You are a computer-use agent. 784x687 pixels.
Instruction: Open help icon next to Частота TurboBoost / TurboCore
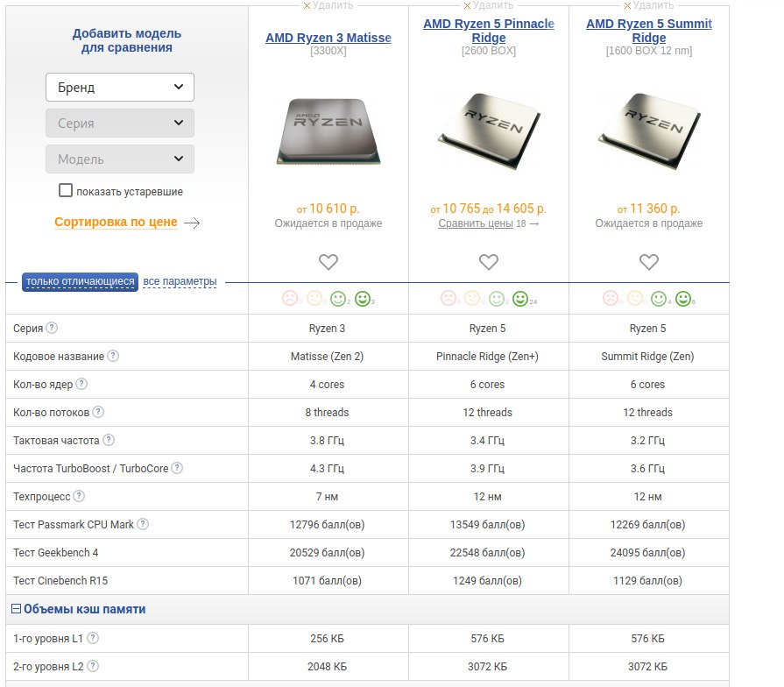[177, 468]
